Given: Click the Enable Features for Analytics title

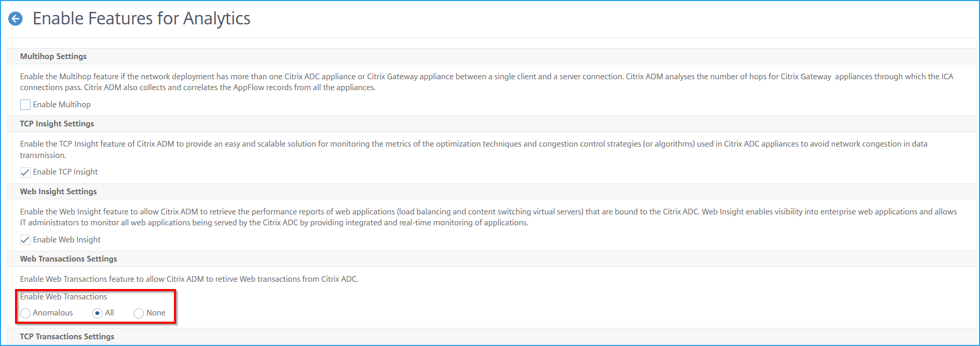Looking at the screenshot, I should 141,19.
